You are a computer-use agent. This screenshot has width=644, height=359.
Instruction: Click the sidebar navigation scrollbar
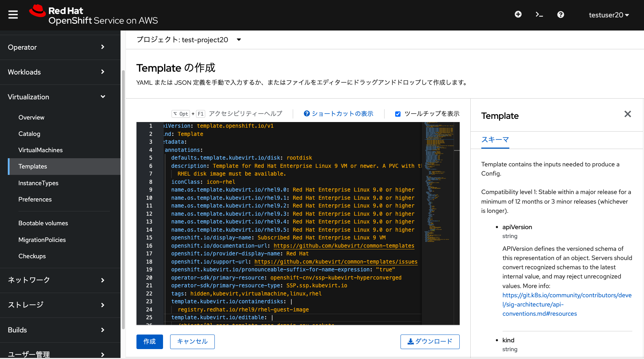coord(123,200)
